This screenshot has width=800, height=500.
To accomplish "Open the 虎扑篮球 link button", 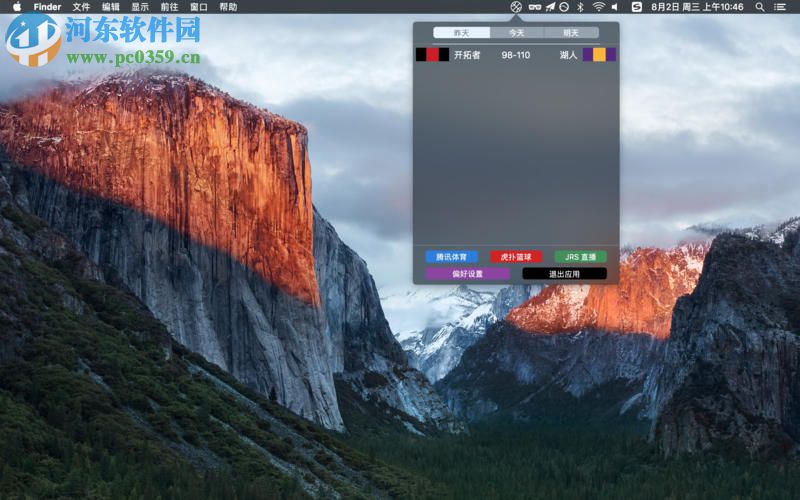I will [x=516, y=257].
